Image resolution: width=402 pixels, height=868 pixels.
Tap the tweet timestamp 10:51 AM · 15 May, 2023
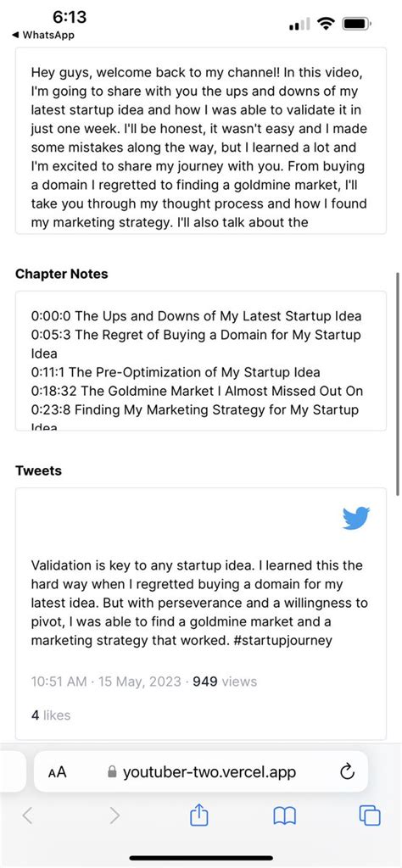pos(106,682)
